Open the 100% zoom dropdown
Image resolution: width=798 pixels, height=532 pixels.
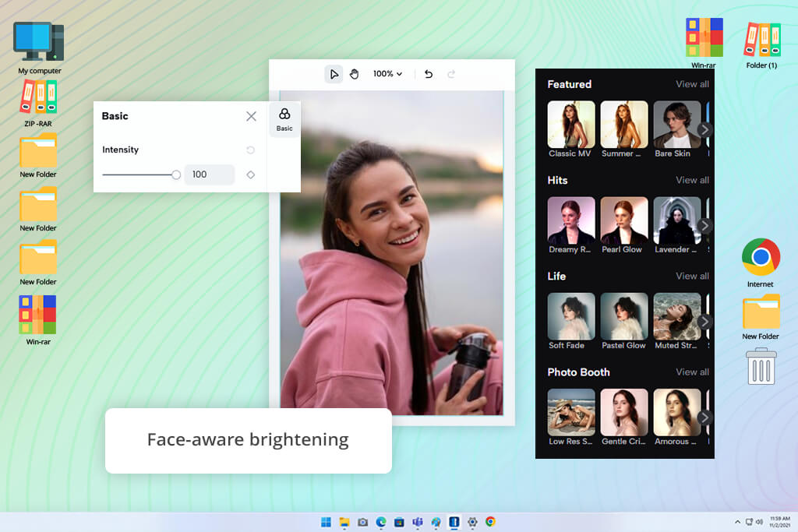click(387, 74)
